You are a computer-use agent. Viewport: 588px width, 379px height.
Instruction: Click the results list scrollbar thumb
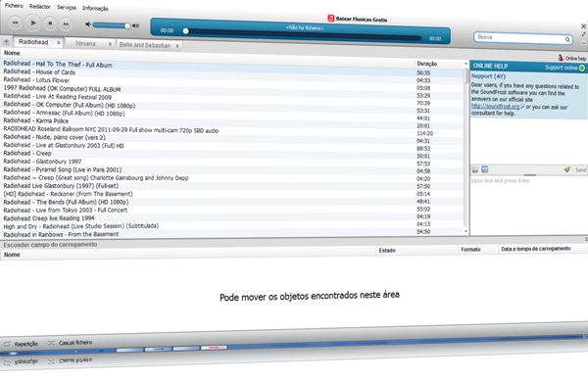click(x=466, y=76)
